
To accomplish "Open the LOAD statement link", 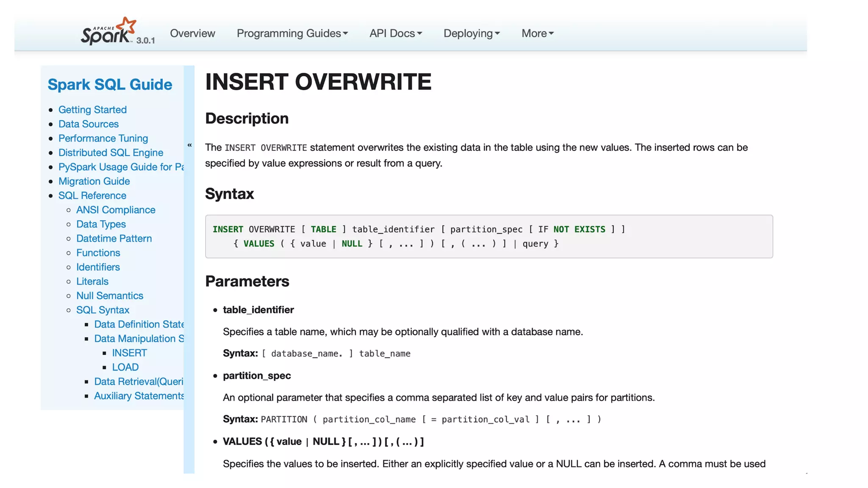I will coord(125,367).
